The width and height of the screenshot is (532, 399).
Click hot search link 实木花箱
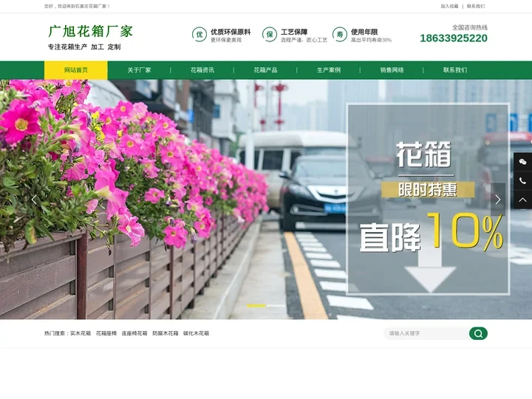coord(81,333)
